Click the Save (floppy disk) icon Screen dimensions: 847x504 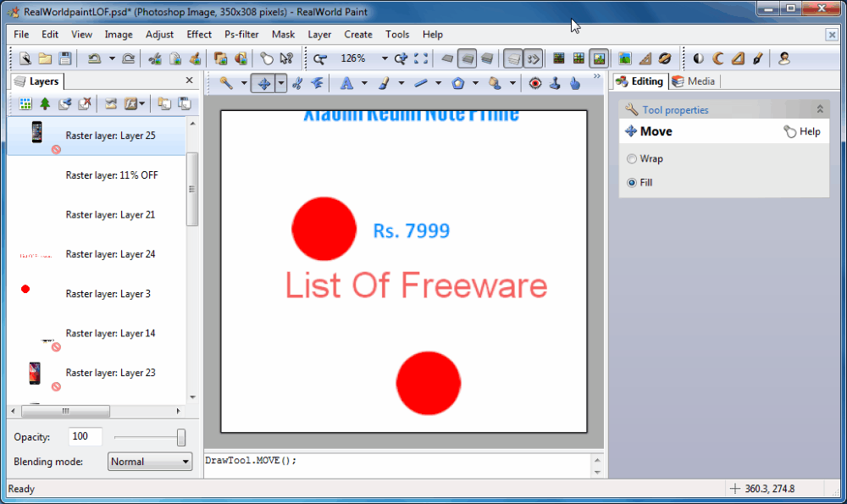click(65, 58)
